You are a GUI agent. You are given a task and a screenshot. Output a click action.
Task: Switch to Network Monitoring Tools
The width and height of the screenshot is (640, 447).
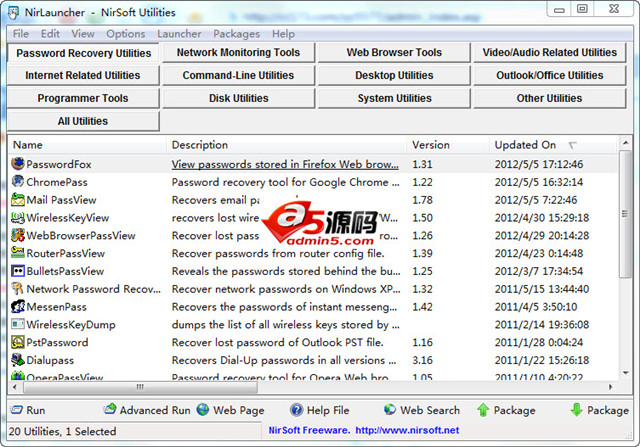coord(238,53)
